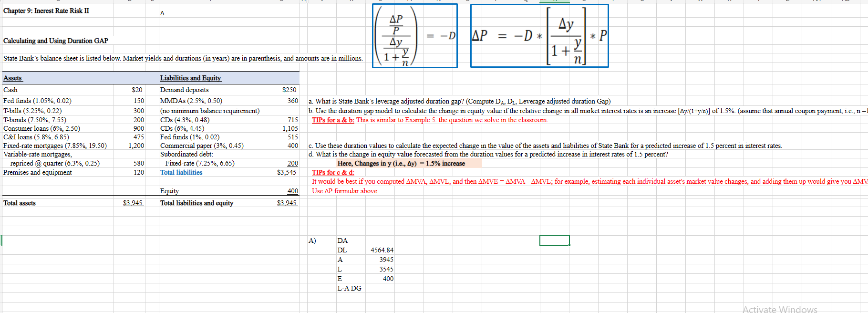Select 'Consumer loans (6%, 2.50)' cell
Viewport: 868px width, 313px height.
tap(41, 128)
